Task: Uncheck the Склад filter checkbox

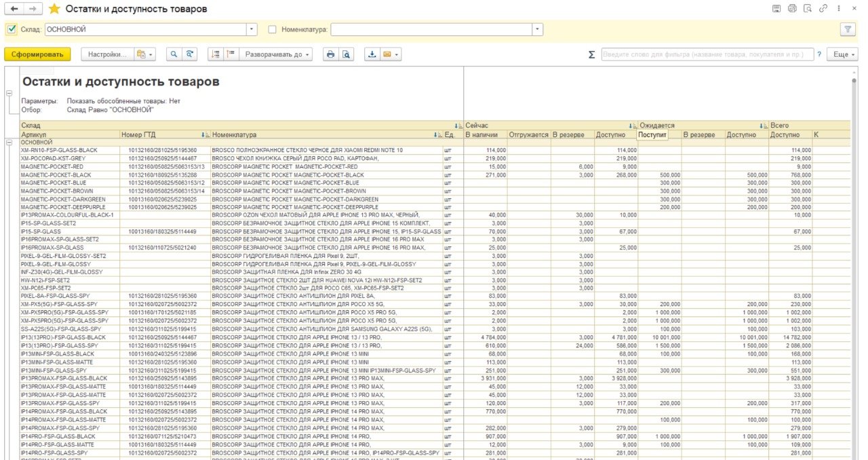Action: (x=11, y=29)
